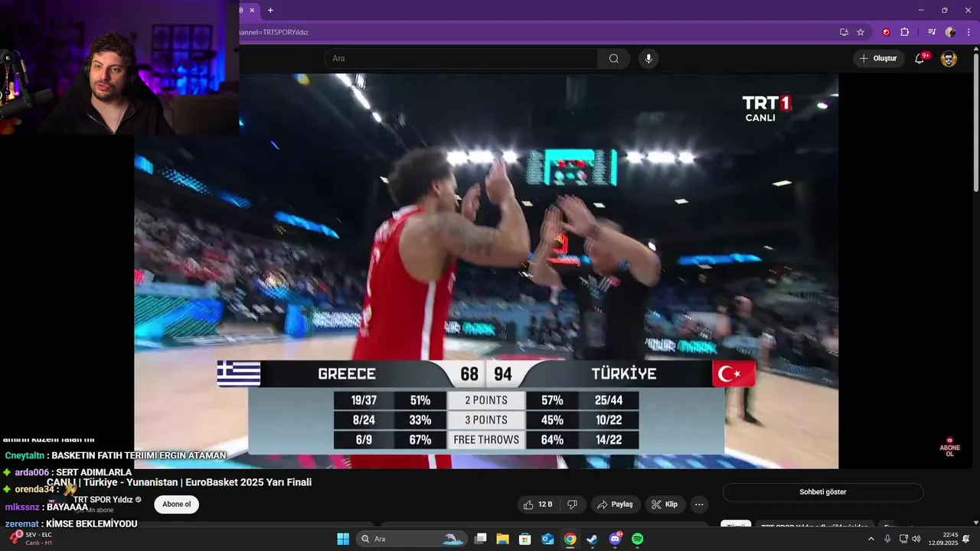Open YouTube account avatar menu
The width and height of the screenshot is (980, 551).
pyautogui.click(x=949, y=59)
